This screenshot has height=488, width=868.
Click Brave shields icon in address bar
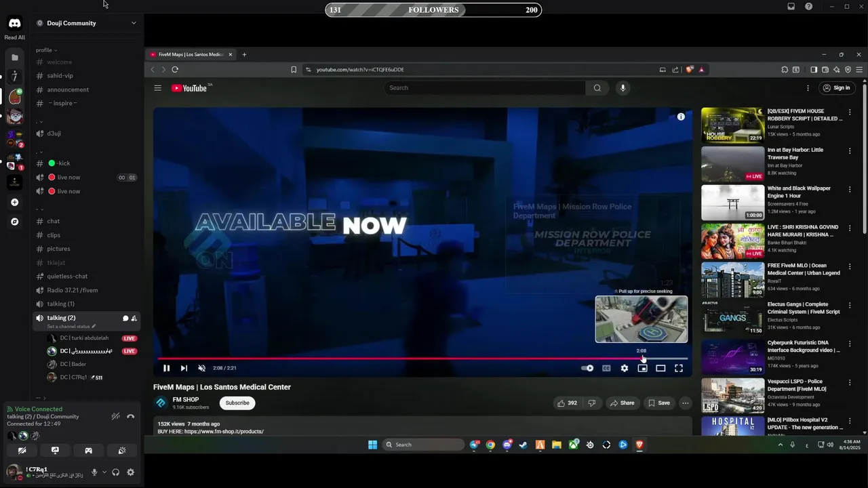(690, 69)
